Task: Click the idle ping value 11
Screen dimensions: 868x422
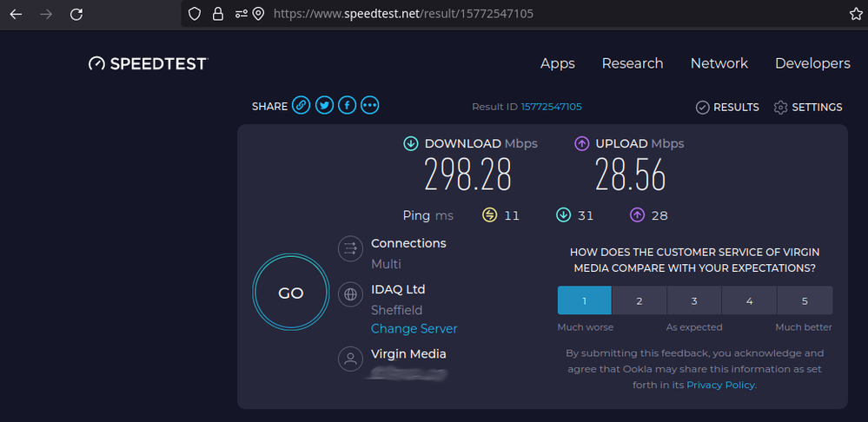Action: (512, 215)
